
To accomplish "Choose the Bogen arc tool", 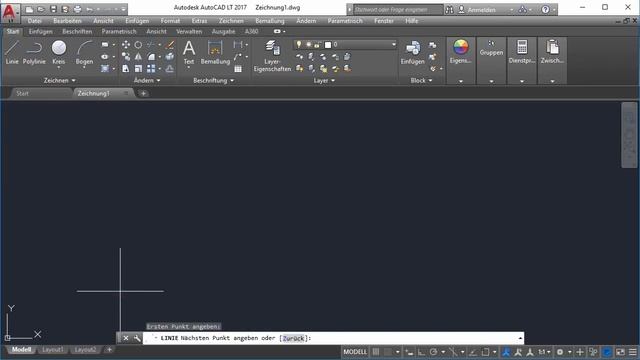I will pos(84,52).
